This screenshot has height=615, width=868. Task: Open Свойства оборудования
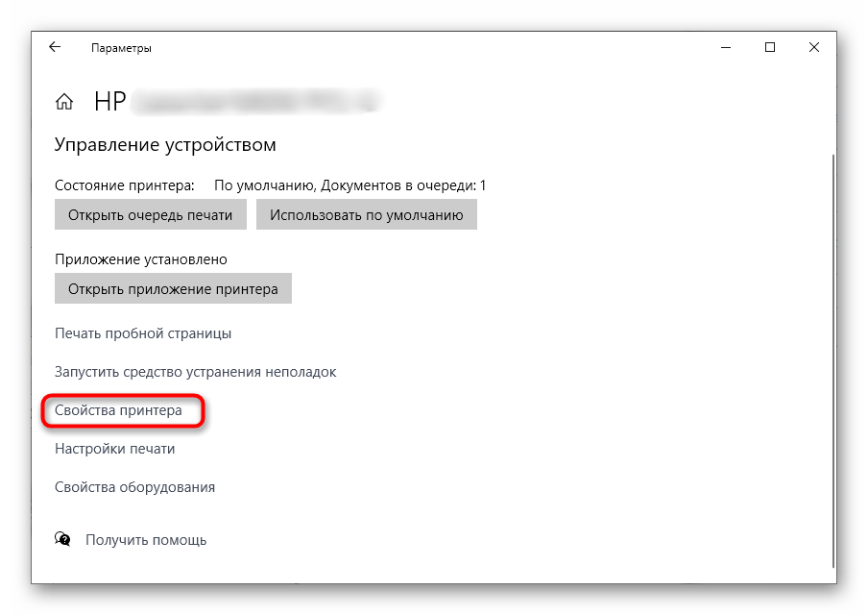[133, 487]
